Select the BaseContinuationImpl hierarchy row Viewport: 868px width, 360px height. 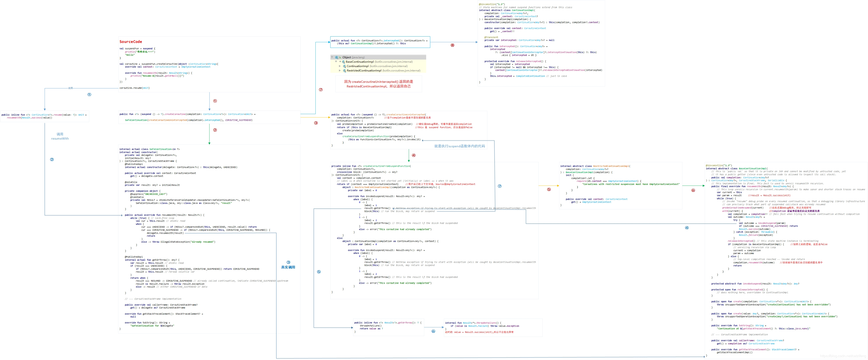coord(378,62)
